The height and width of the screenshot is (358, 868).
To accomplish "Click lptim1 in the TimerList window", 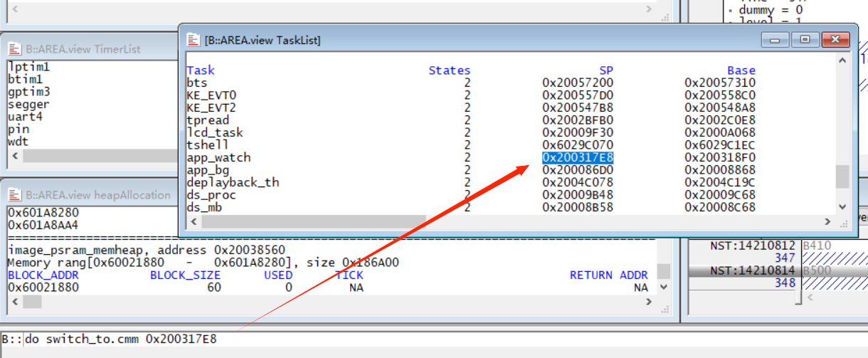I will pos(29,67).
